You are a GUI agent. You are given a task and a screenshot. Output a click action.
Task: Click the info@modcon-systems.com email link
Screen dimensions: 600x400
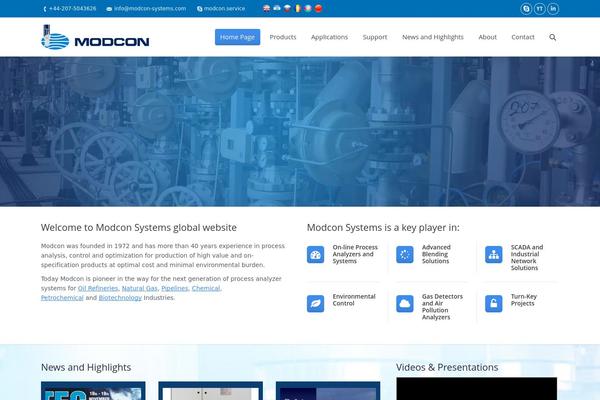click(x=150, y=8)
